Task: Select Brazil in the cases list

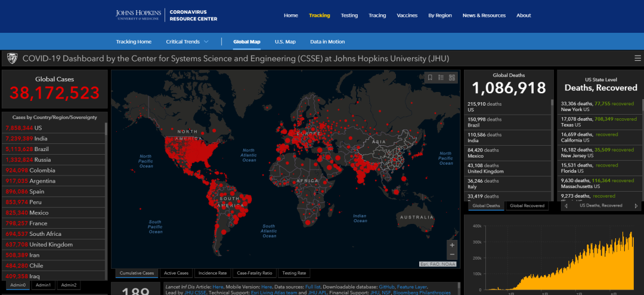Action: (54, 149)
